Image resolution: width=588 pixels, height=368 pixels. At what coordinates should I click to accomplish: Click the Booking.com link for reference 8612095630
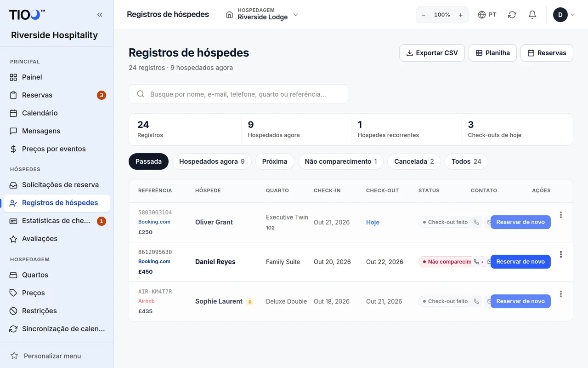click(x=154, y=261)
